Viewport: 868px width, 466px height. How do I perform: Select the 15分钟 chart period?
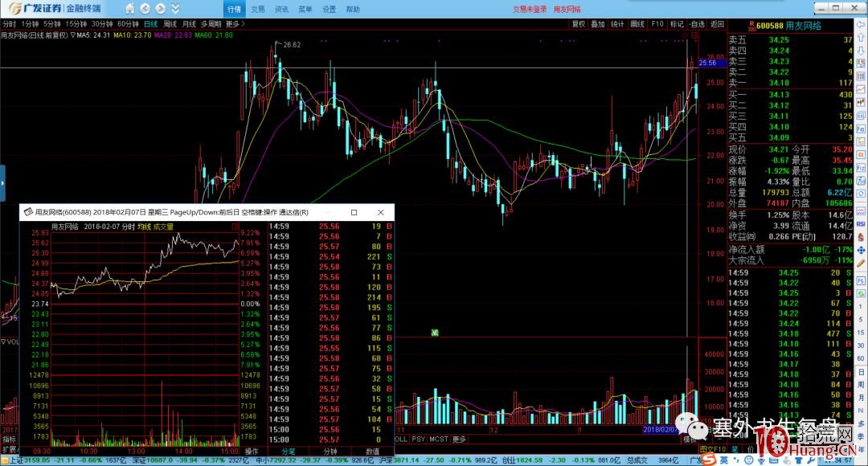tap(76, 24)
